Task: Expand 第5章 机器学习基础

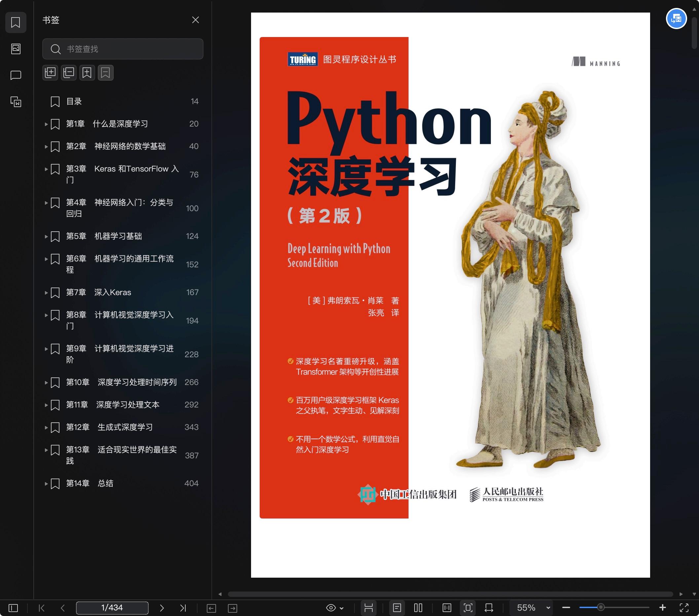Action: (x=46, y=236)
